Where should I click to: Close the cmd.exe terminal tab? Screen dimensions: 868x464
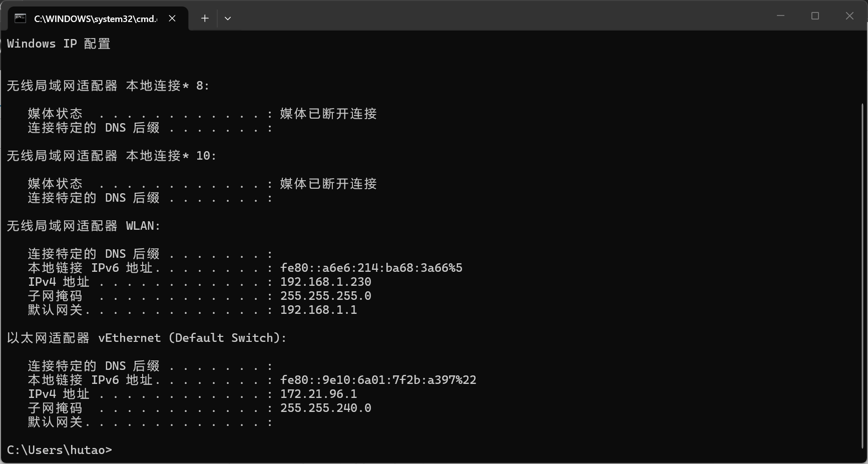[172, 19]
